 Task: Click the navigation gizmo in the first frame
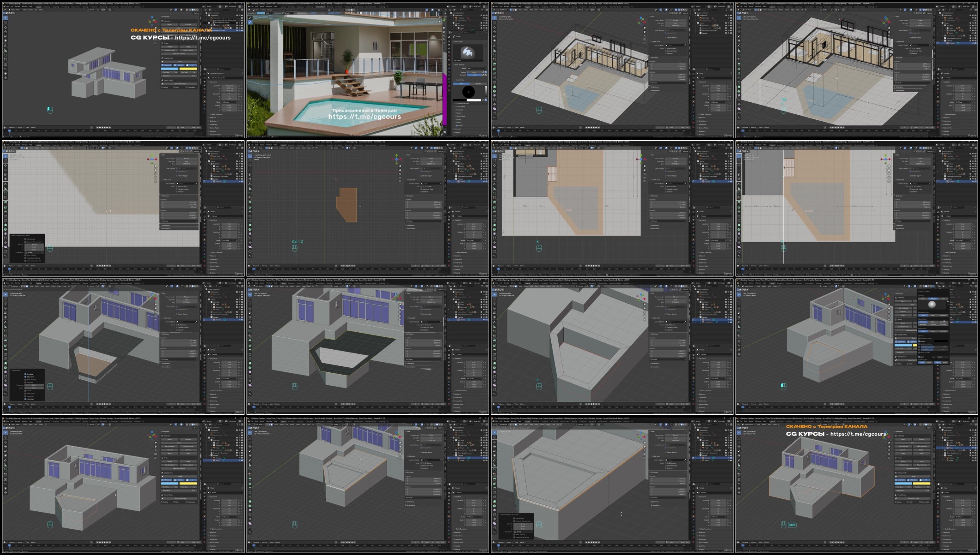point(152,21)
